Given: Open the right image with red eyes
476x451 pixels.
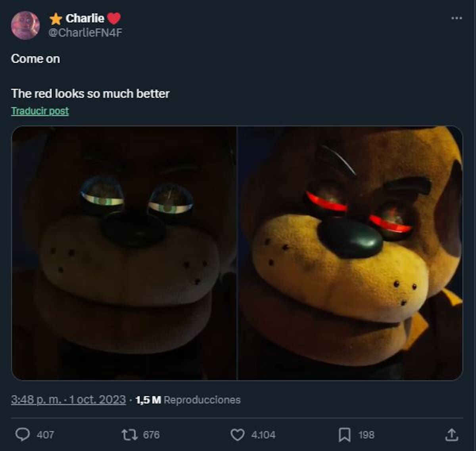Looking at the screenshot, I should coord(350,253).
